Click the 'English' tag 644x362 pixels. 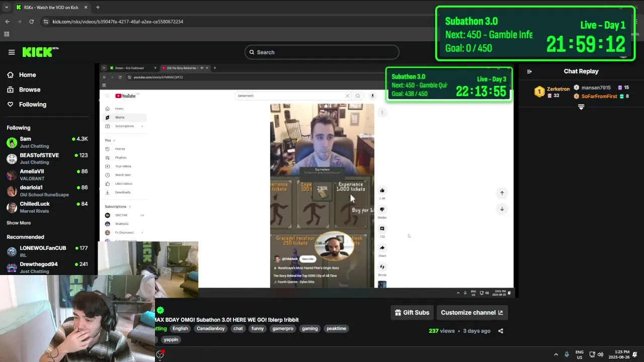(x=180, y=329)
